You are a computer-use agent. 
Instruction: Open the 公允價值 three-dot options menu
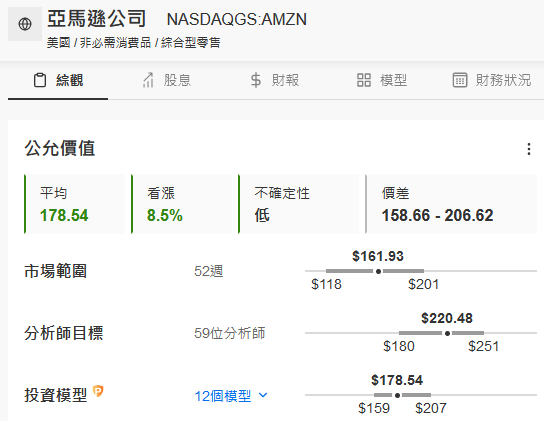coord(529,149)
